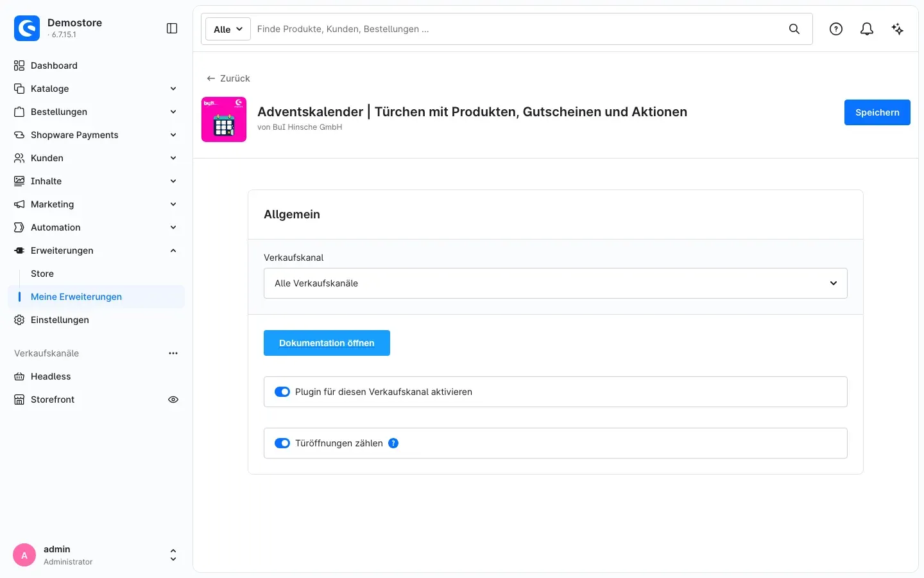This screenshot has width=924, height=578.
Task: Click the Inhalte sidebar icon
Action: tap(19, 181)
